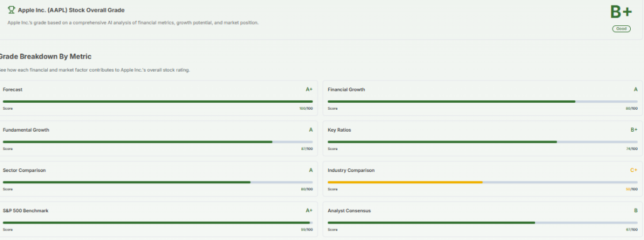Open the Sector Comparison metric label
The width and height of the screenshot is (644, 240).
(25, 170)
